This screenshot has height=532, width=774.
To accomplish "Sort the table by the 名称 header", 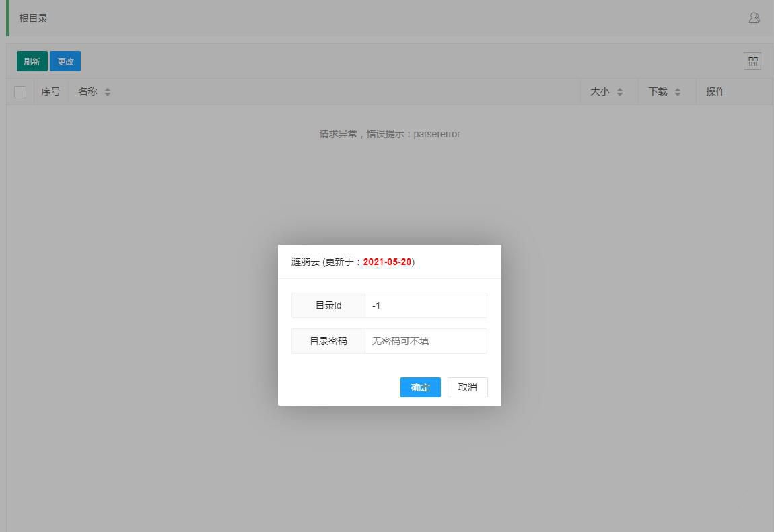I will pyautogui.click(x=88, y=91).
